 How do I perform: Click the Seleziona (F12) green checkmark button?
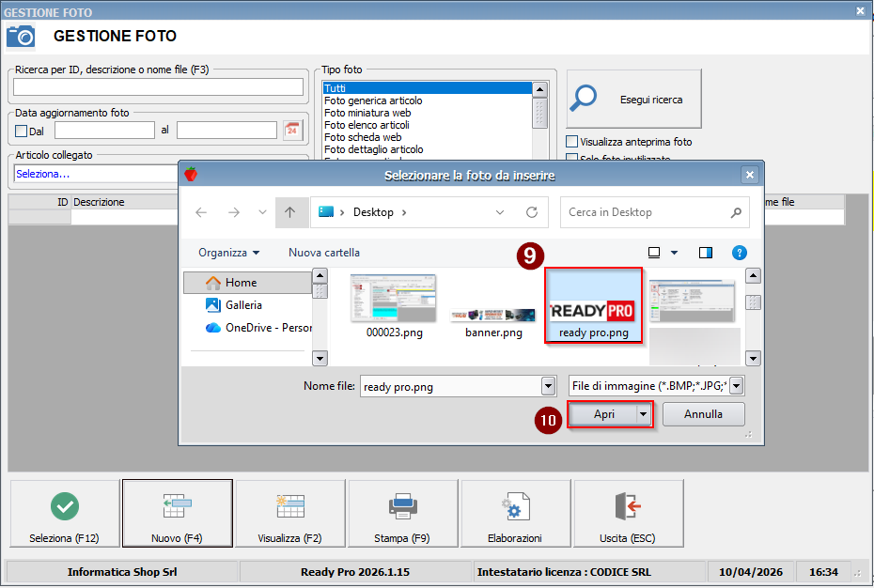click(x=65, y=514)
